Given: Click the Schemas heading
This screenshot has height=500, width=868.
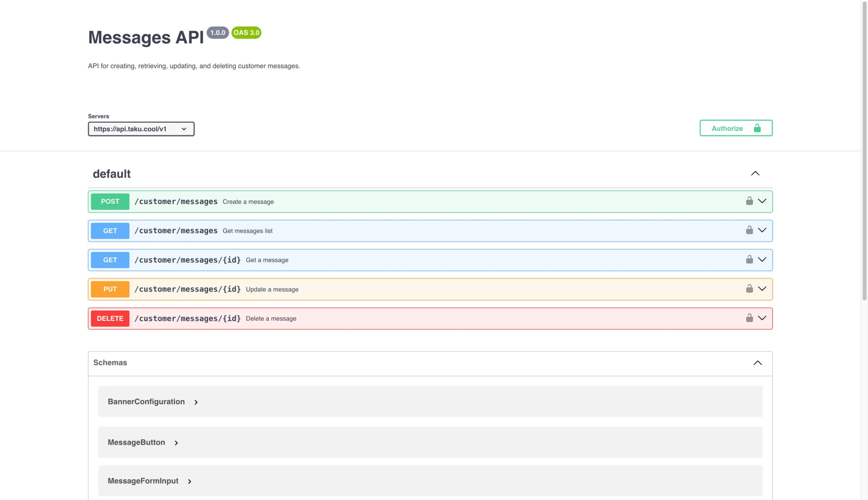Looking at the screenshot, I should pyautogui.click(x=110, y=363).
